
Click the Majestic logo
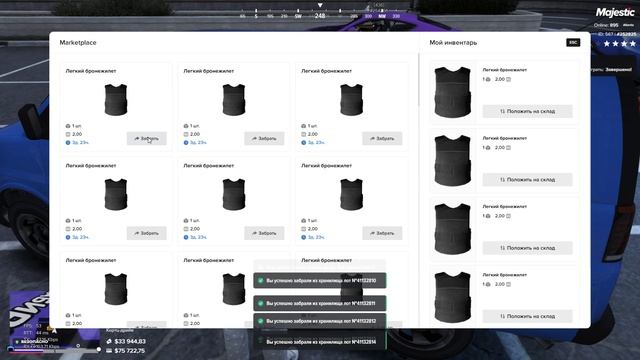tap(615, 12)
